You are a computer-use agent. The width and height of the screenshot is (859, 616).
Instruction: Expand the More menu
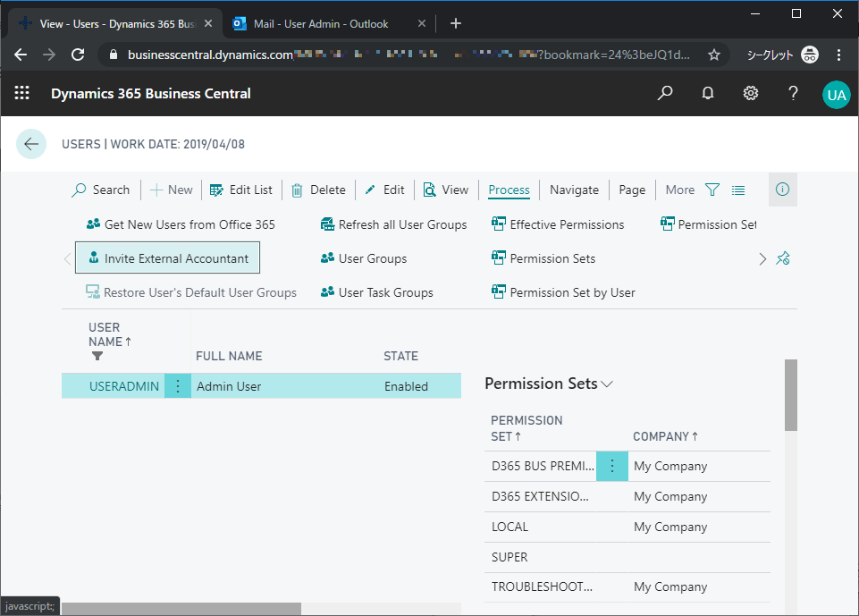click(x=680, y=190)
